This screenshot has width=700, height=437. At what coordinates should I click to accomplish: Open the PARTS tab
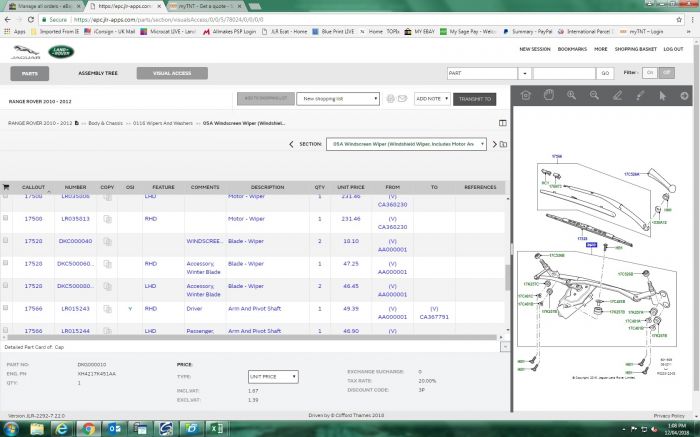(30, 73)
